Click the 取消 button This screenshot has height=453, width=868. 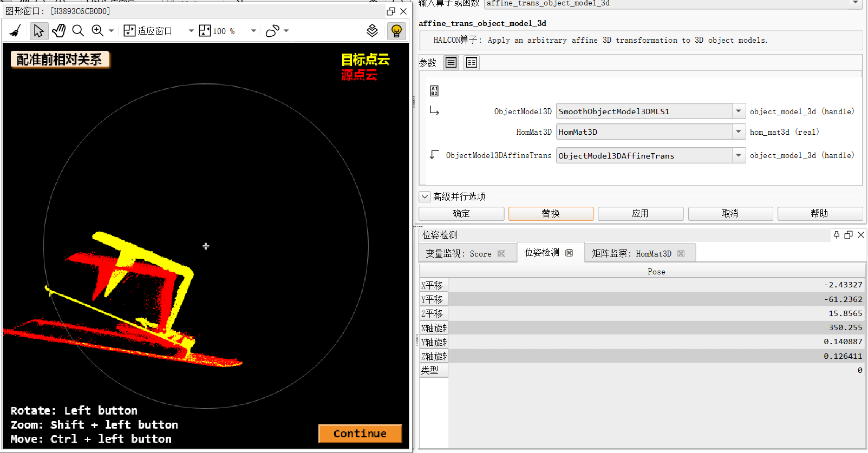[x=730, y=214]
